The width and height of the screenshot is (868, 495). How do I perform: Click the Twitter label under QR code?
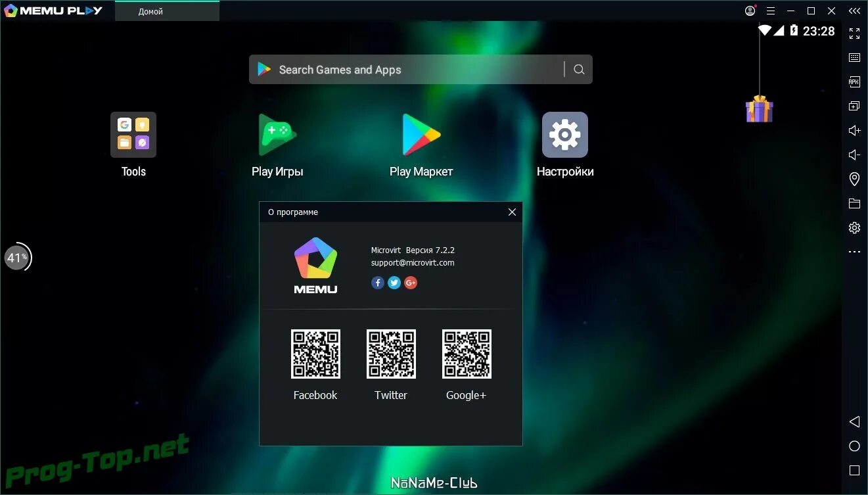tap(391, 395)
